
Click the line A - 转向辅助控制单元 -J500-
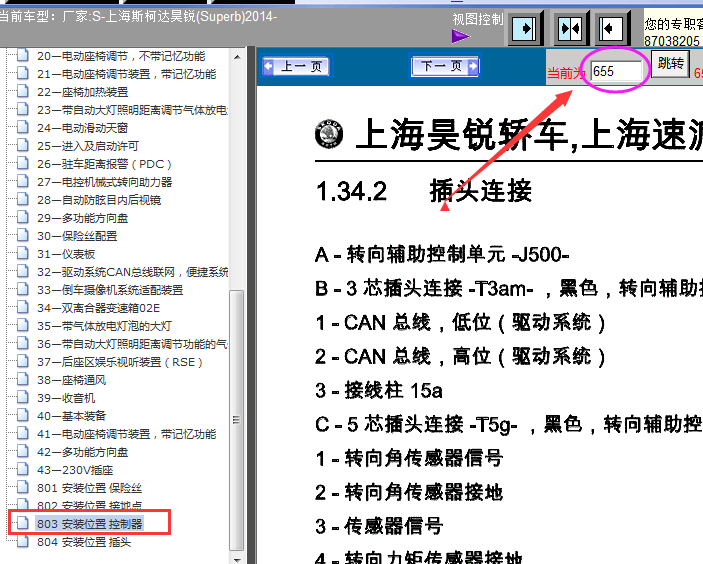coord(442,255)
